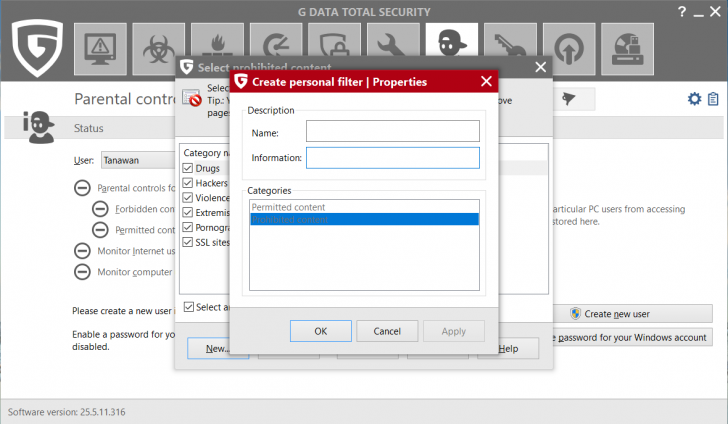Toggle Forbidden content switch
This screenshot has width=728, height=424.
coord(100,209)
